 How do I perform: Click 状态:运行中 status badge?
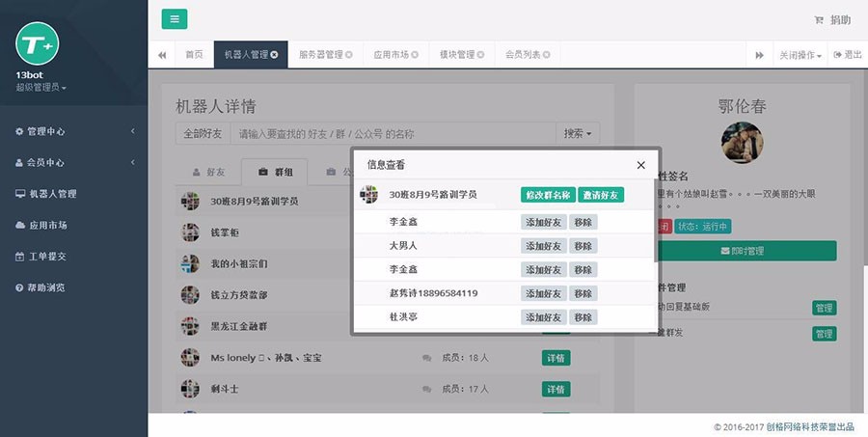click(703, 227)
